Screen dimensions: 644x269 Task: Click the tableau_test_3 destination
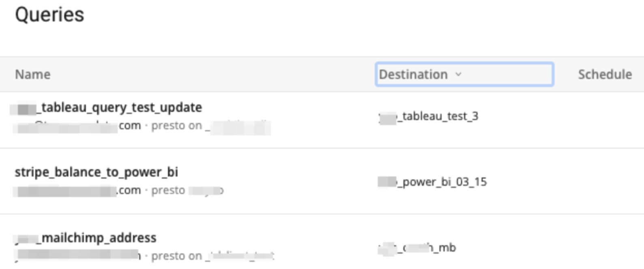coord(439,116)
